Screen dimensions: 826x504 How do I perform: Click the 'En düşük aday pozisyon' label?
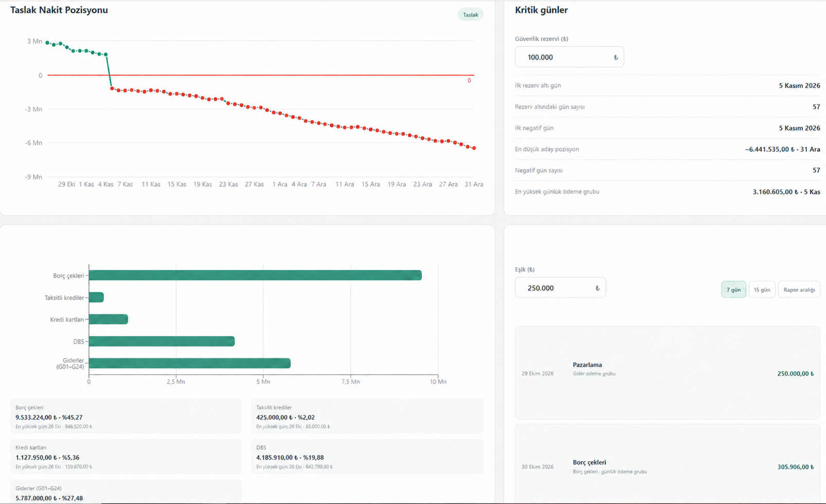pos(547,149)
